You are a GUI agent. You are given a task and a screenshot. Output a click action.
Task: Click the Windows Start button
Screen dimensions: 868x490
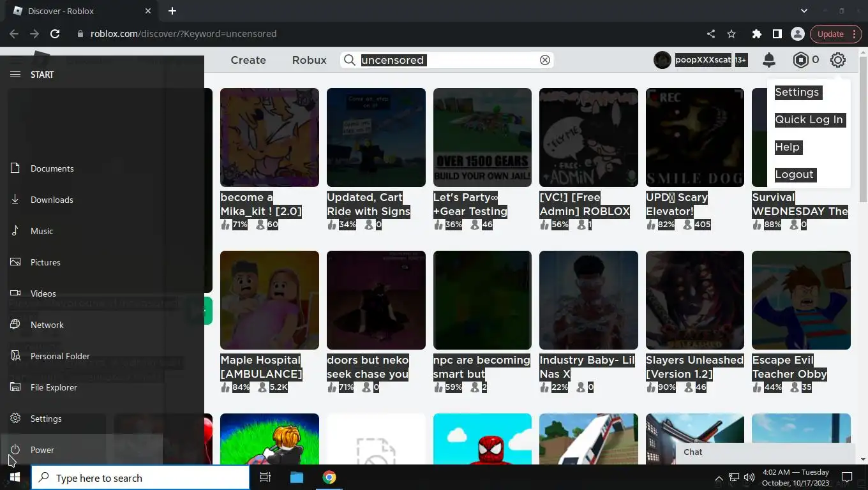(x=15, y=477)
